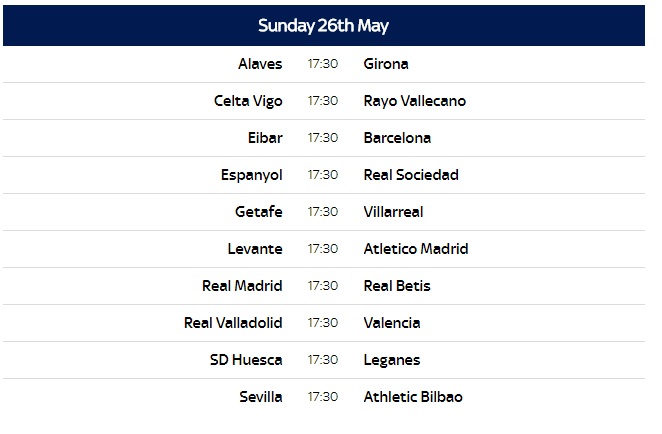662x434 pixels.
Task: Click Athletic Bilbao away team
Action: 413,397
